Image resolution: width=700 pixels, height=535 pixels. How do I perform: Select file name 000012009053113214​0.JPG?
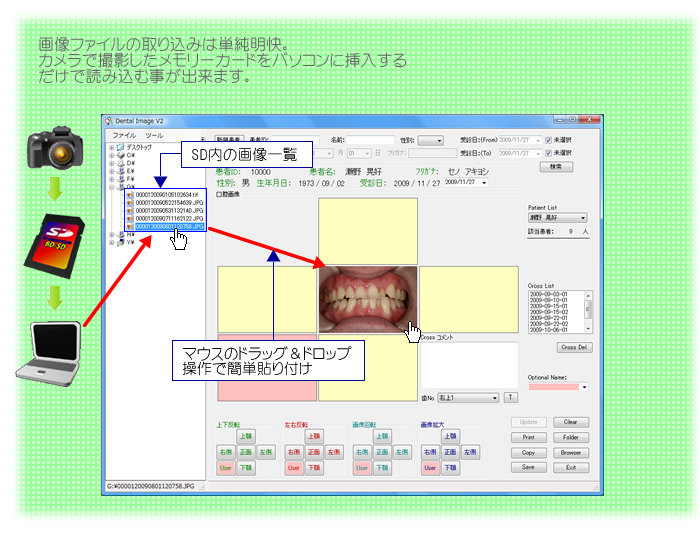(170, 210)
